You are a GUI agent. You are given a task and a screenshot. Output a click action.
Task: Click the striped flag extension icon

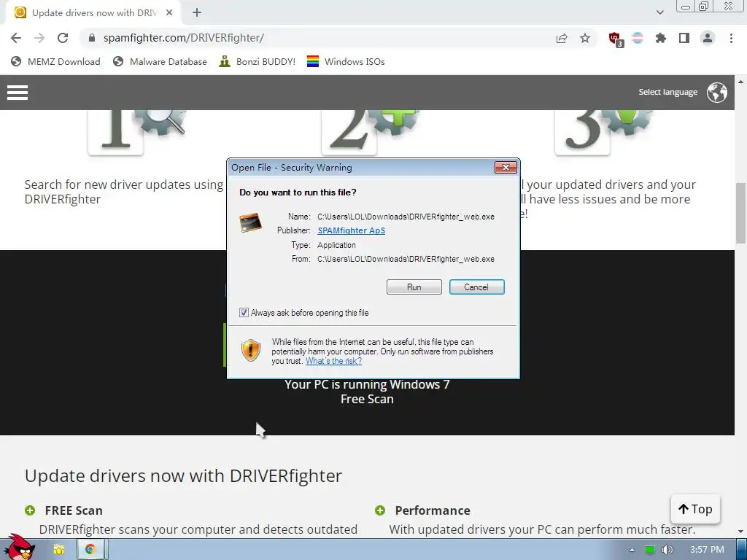click(x=638, y=38)
